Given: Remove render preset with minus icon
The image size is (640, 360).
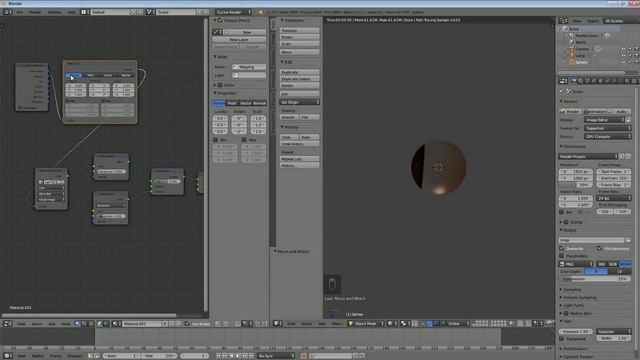Looking at the screenshot, I should point(628,156).
